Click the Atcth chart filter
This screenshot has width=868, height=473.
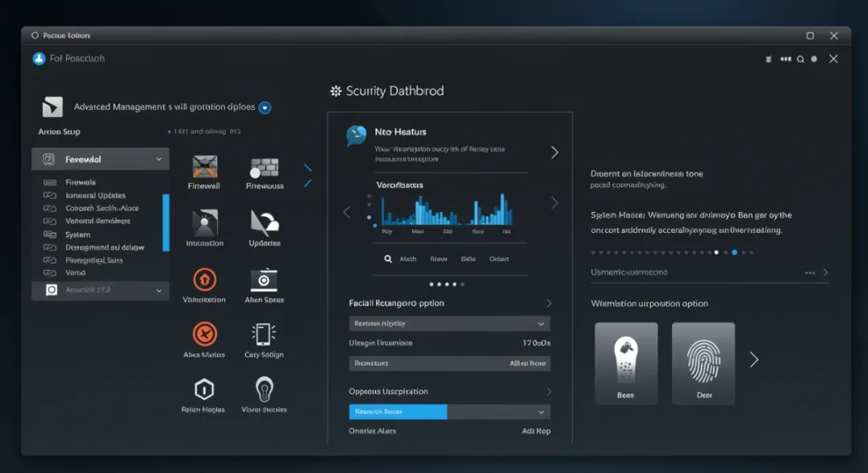[x=408, y=259]
